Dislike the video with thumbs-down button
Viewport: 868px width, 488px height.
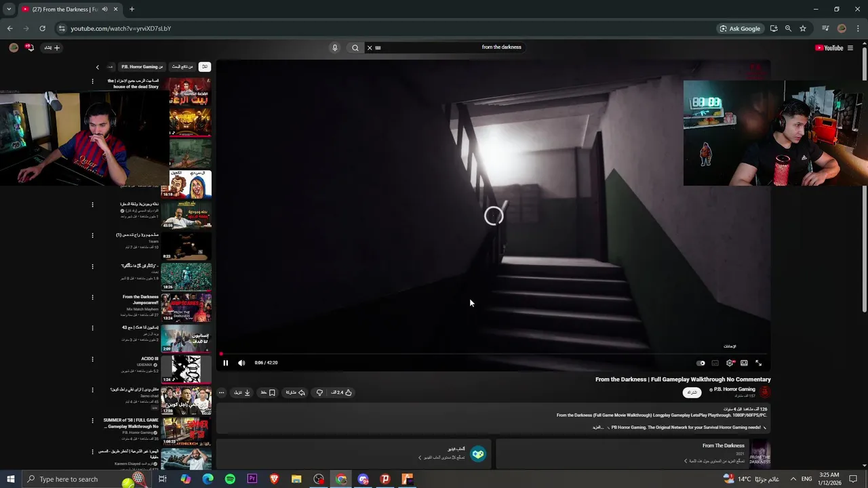pyautogui.click(x=319, y=392)
